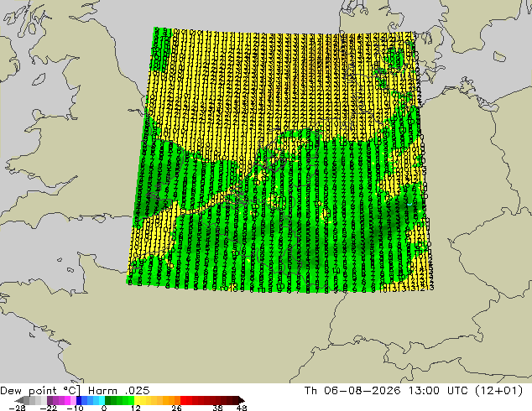Image resolution: width=532 pixels, height=411 pixels.
Task: Click the '-22' legend value
Action: click(x=49, y=408)
